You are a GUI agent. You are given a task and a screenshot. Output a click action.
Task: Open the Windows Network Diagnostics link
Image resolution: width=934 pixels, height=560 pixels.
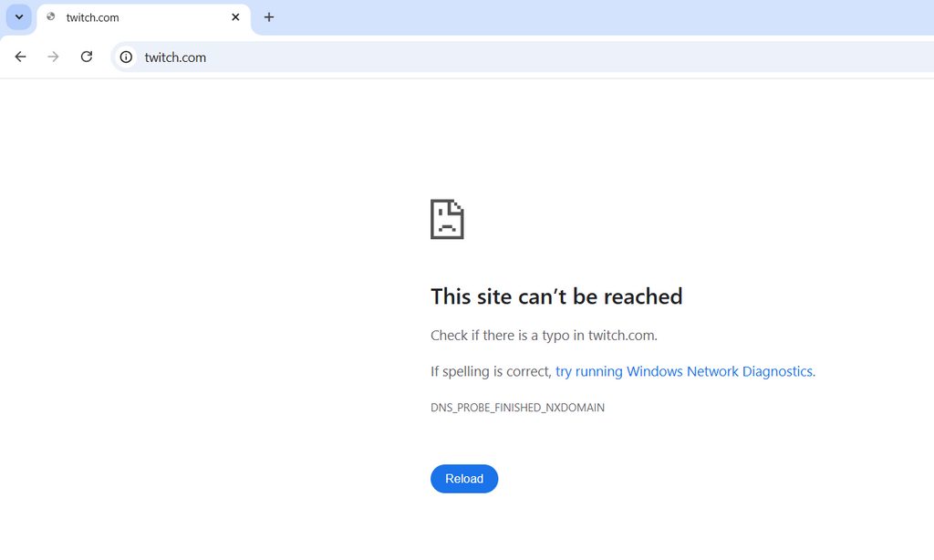[684, 371]
